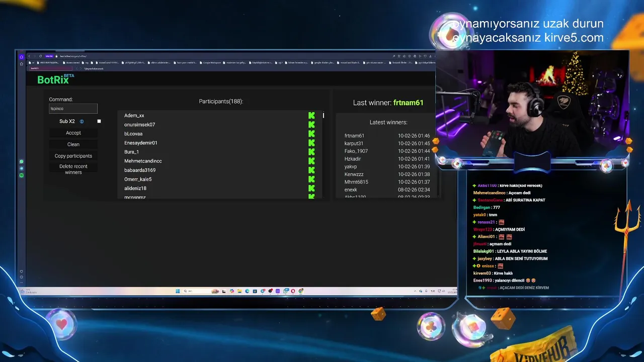644x362 pixels.
Task: Click winner enexk in Latest winners
Action: coord(351,190)
